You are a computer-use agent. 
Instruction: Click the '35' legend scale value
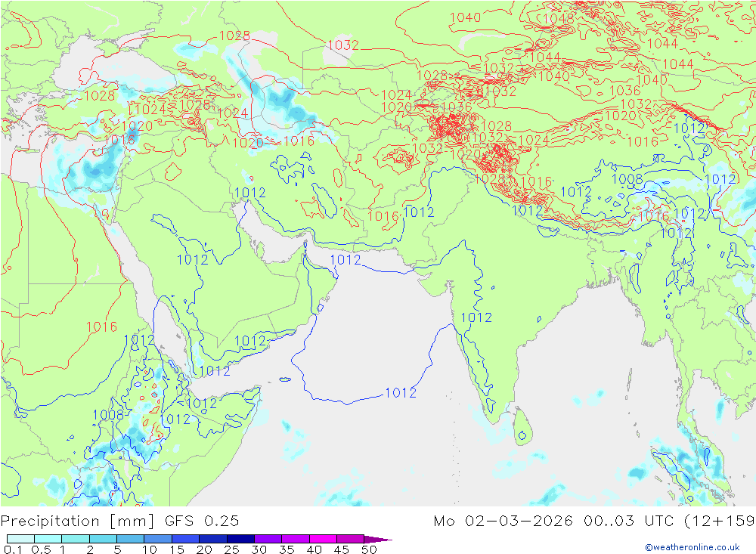287,549
